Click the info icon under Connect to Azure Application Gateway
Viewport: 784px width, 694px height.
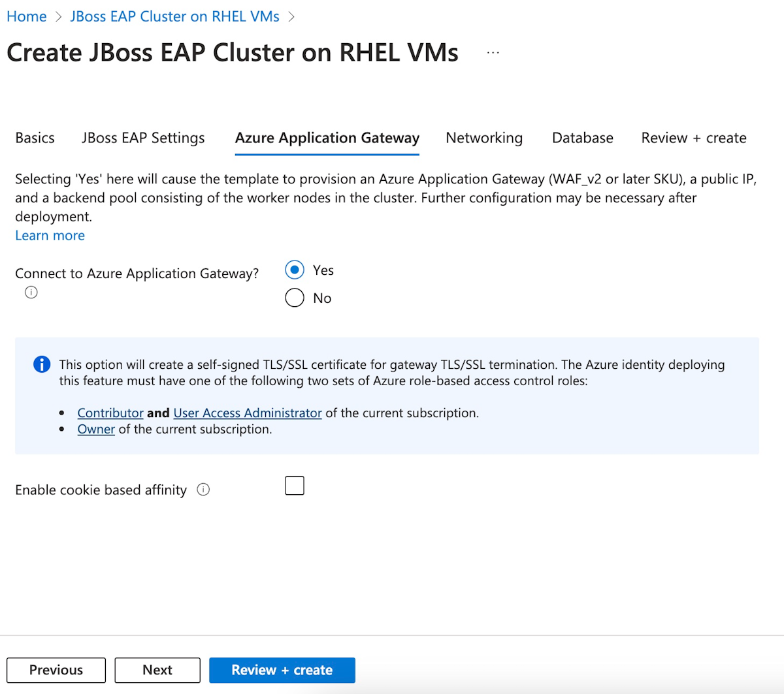[31, 292]
